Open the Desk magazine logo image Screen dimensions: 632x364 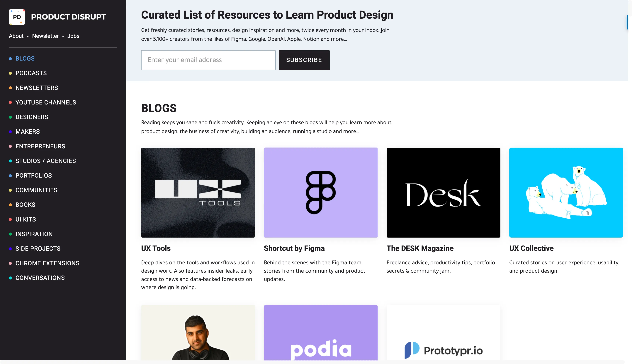pyautogui.click(x=443, y=192)
